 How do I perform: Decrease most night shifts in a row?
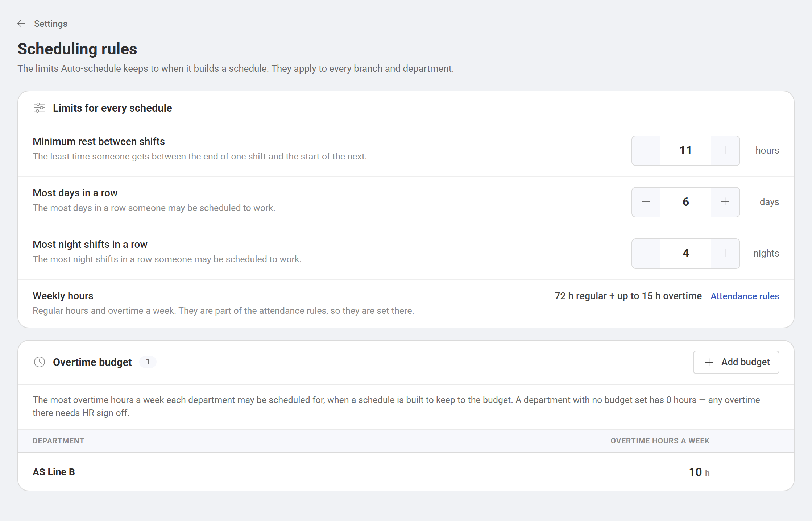click(646, 253)
